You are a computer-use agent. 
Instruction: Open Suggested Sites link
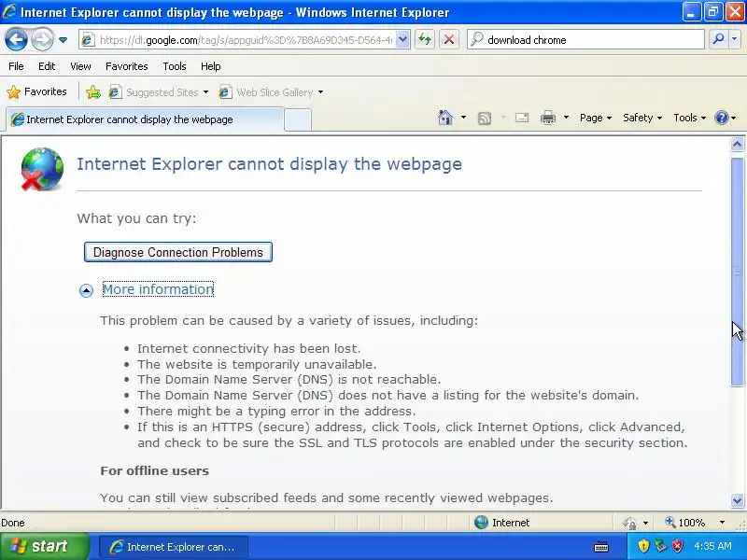coord(153,91)
